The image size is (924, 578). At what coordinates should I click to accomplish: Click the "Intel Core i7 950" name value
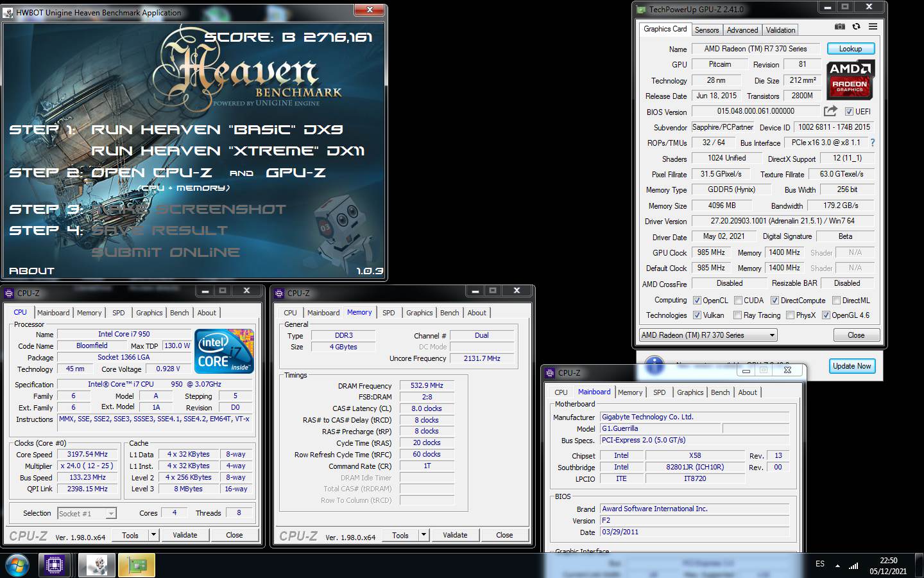pyautogui.click(x=124, y=334)
